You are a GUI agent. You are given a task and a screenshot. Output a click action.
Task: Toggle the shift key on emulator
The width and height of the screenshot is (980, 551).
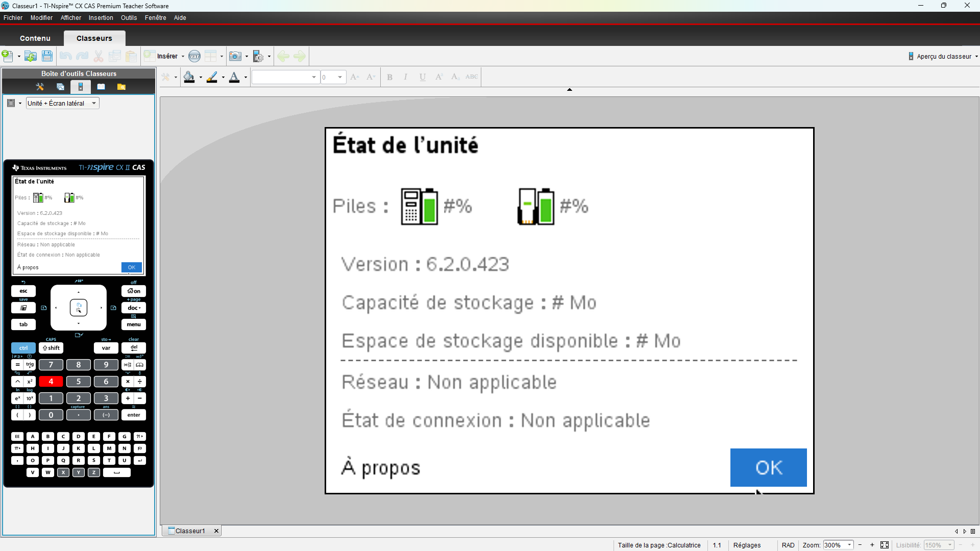click(51, 348)
